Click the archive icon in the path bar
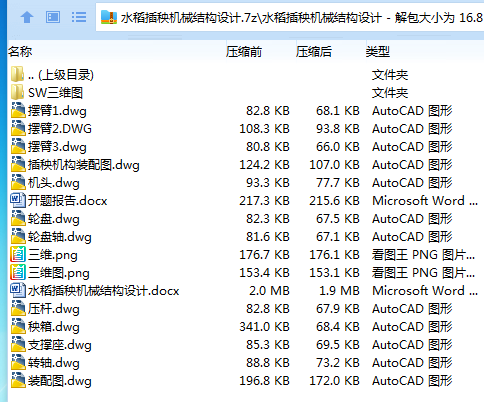 click(x=109, y=17)
